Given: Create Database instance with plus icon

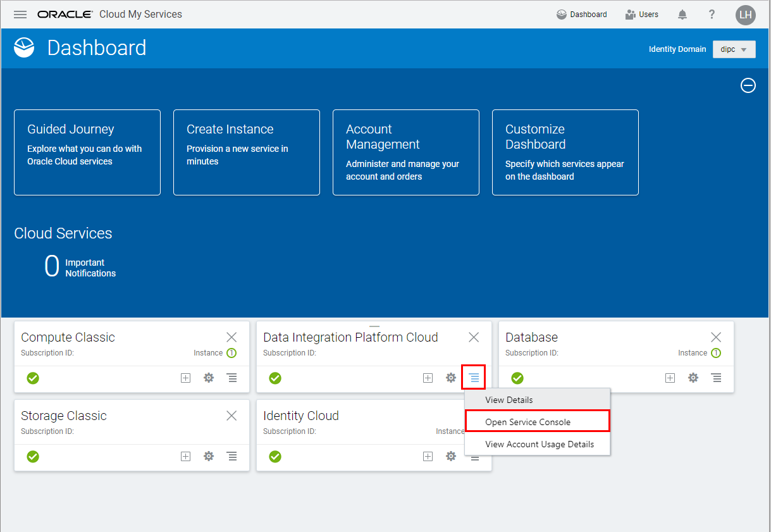Looking at the screenshot, I should 670,378.
